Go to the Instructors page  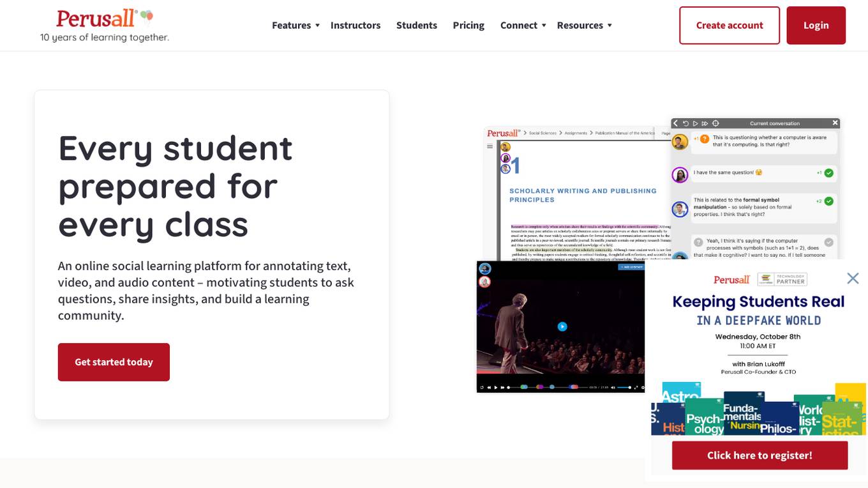point(355,26)
